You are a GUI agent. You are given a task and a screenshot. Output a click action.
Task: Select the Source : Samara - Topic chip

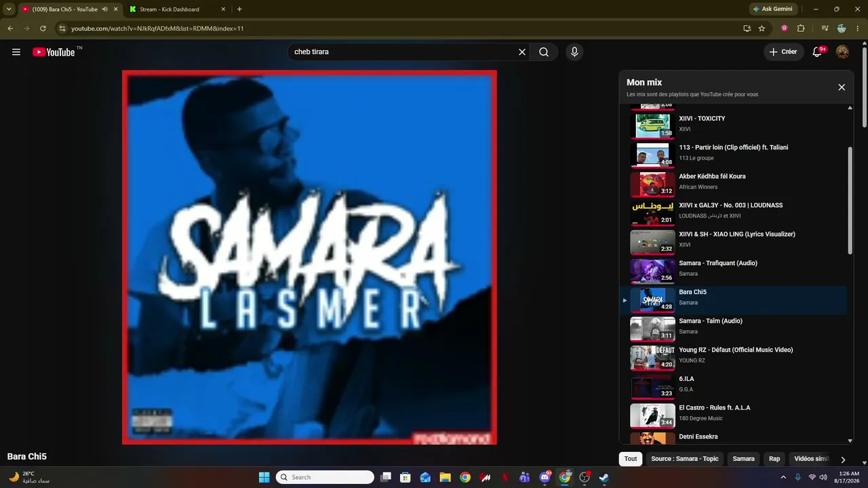tap(684, 459)
